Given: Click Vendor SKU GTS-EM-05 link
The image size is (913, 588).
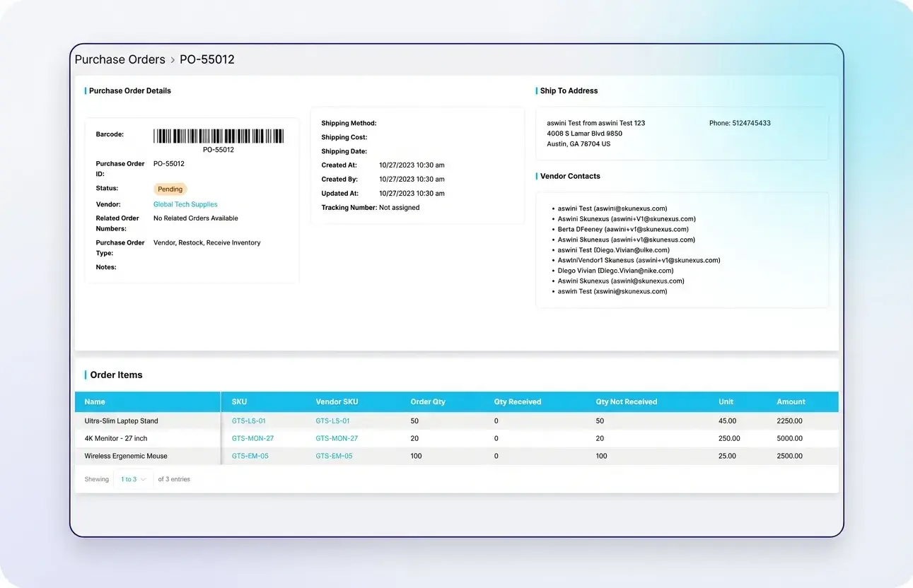Looking at the screenshot, I should pyautogui.click(x=334, y=457).
